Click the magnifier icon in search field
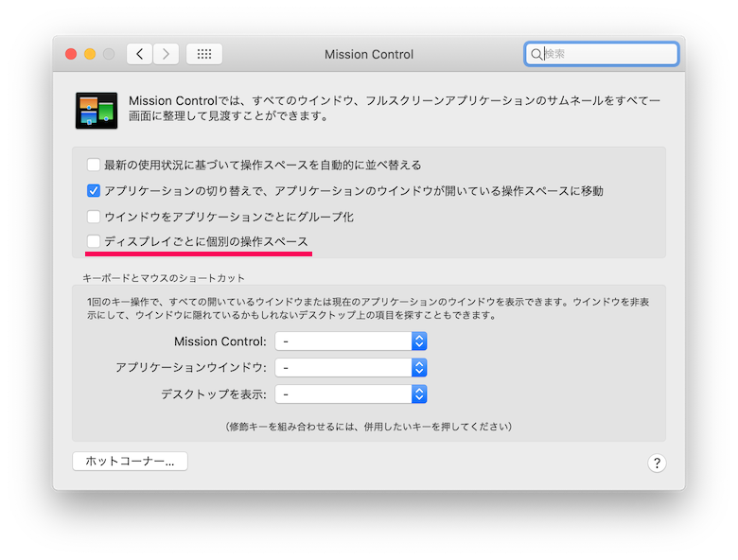The height and width of the screenshot is (560, 738). [536, 54]
